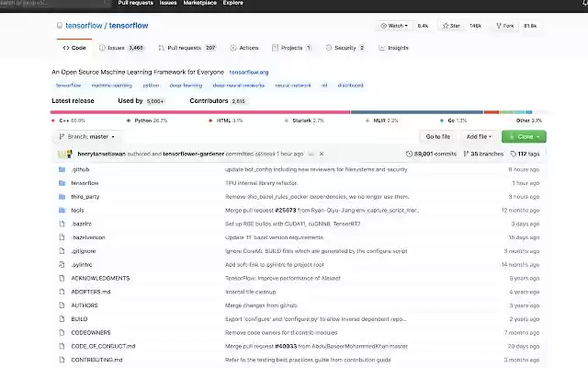
Task: Click the machine-learning topic tag
Action: pos(112,86)
